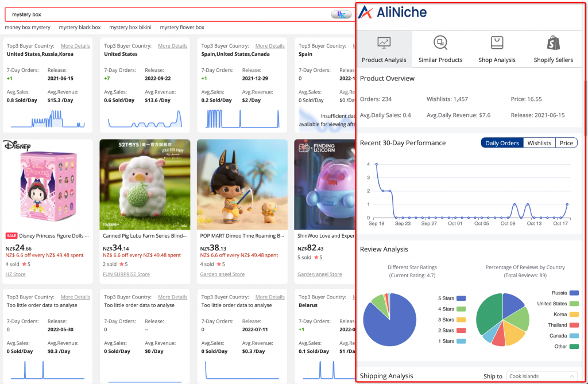
Task: Click the star rating under Canned Pig LuLu
Action: 123,264
